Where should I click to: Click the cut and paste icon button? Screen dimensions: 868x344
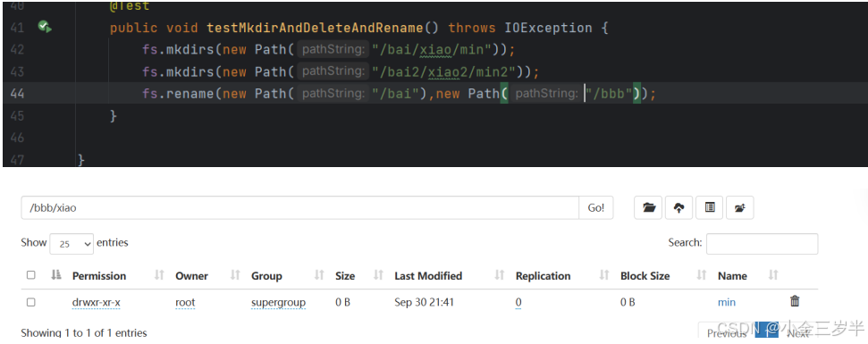click(x=740, y=208)
